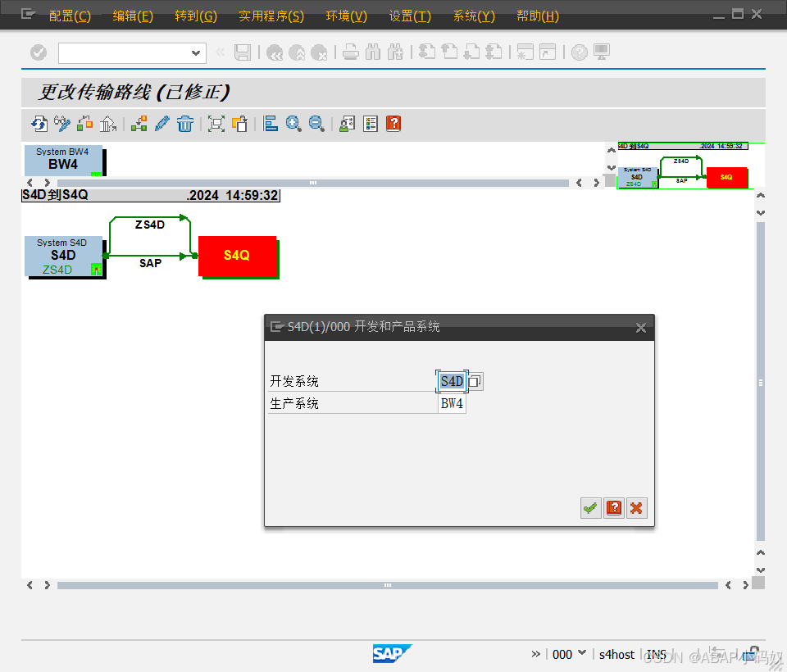The image size is (787, 672).
Task: Toggle display/change mode glasses-pencil icon
Action: coord(62,124)
